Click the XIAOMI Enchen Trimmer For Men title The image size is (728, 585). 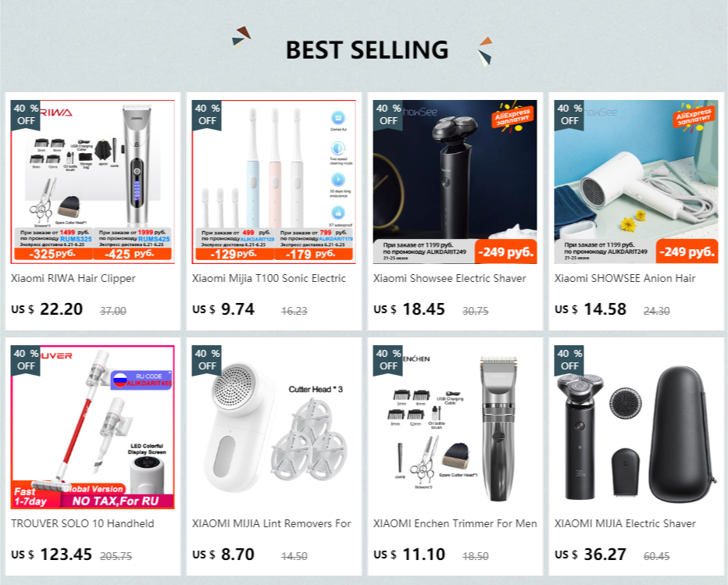pos(455,524)
